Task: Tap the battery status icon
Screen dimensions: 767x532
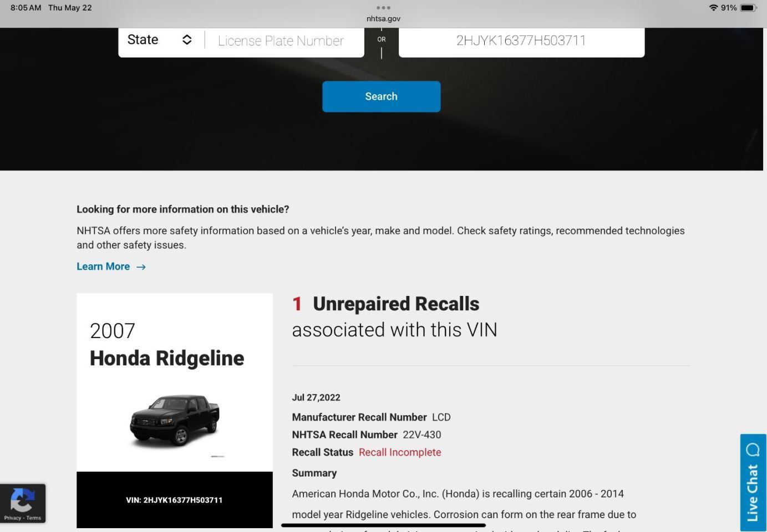Action: click(x=748, y=8)
